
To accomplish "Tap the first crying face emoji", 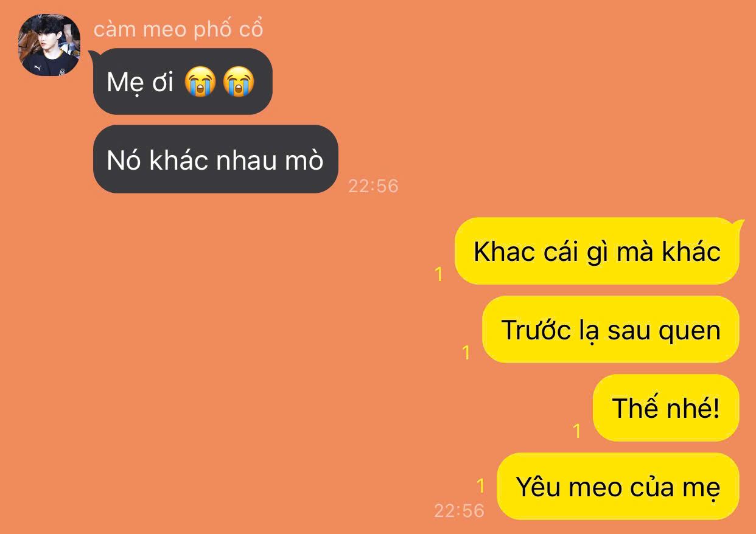I will pos(201,82).
